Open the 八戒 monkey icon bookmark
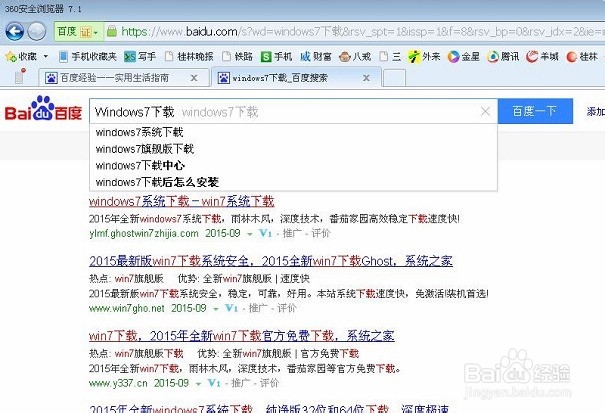The width and height of the screenshot is (605, 413). click(x=355, y=57)
